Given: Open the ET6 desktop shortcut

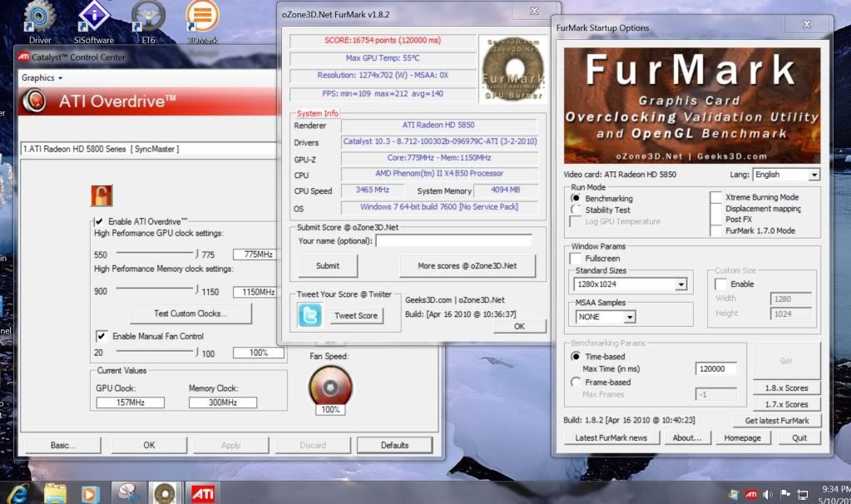Looking at the screenshot, I should pyautogui.click(x=147, y=22).
